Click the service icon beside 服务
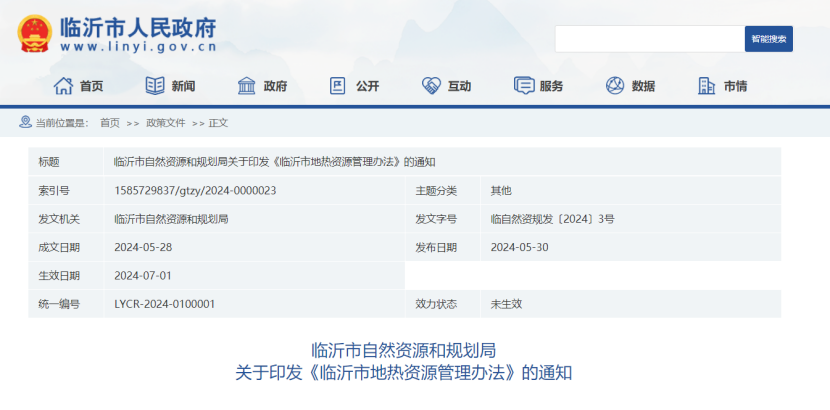830x410 pixels. (523, 86)
